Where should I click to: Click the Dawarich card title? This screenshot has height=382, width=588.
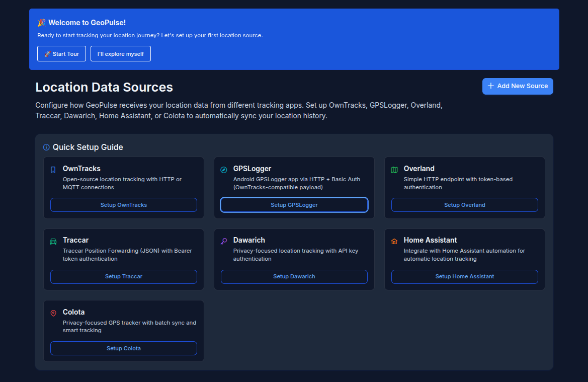coord(249,240)
